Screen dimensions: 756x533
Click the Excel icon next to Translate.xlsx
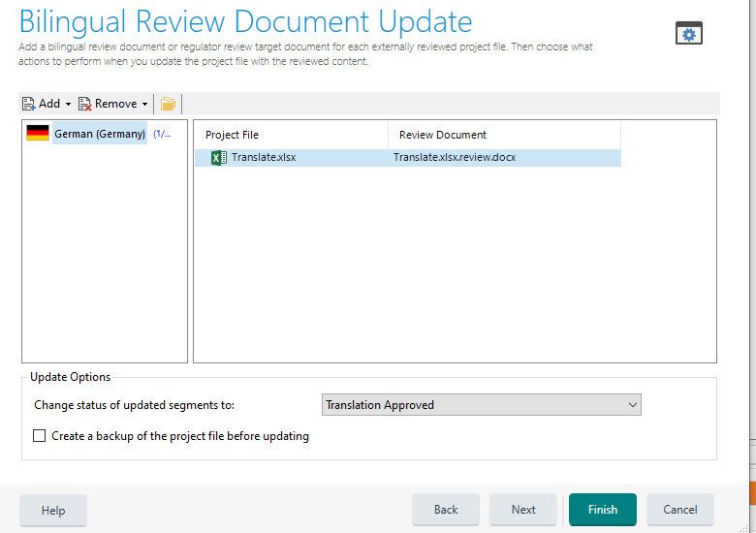click(219, 158)
